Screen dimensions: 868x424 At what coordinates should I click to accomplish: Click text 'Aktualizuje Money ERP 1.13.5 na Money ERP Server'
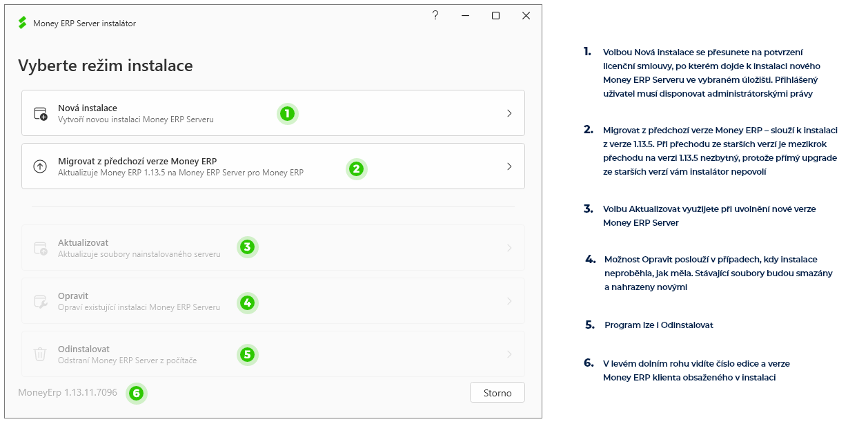181,173
